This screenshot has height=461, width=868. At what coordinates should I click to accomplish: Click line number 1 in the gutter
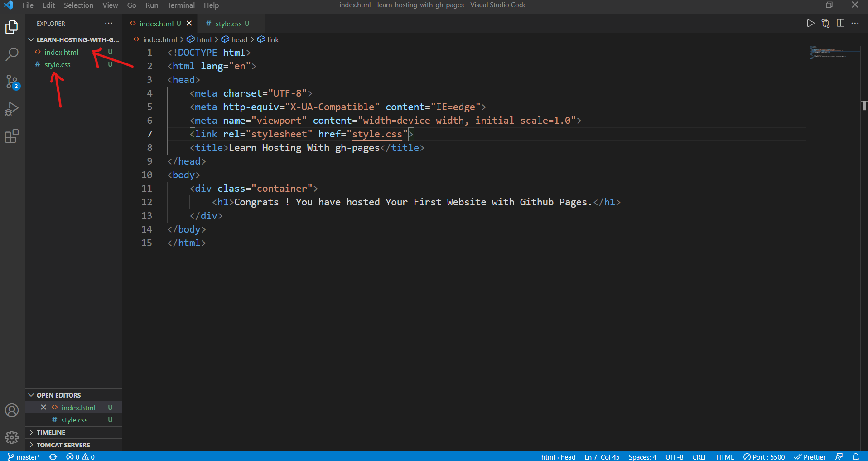[x=149, y=53]
